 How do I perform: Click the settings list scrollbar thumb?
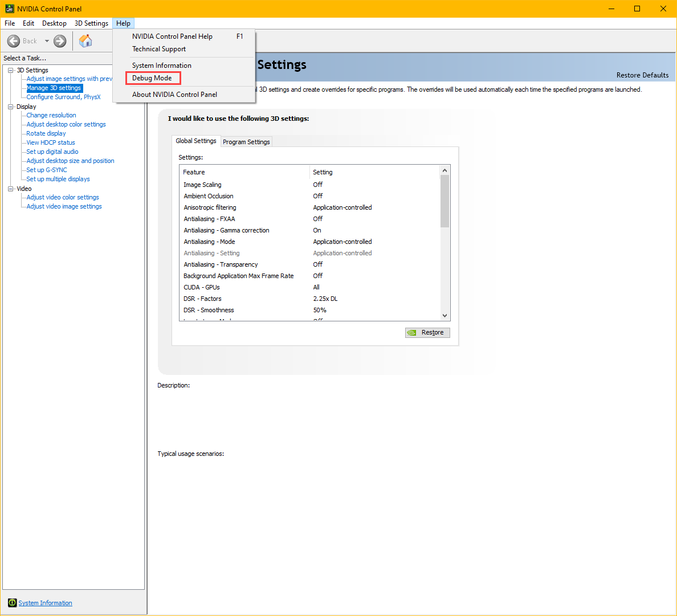tap(444, 201)
